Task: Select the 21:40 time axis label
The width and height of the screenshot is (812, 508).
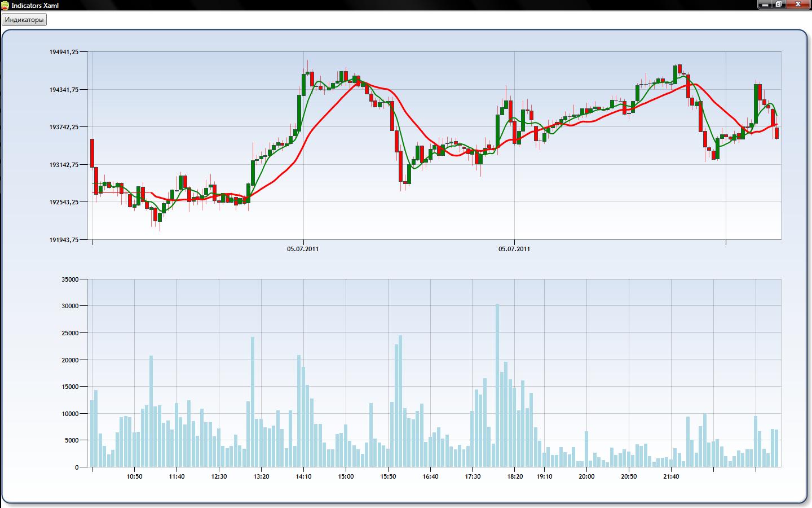Action: tap(671, 476)
